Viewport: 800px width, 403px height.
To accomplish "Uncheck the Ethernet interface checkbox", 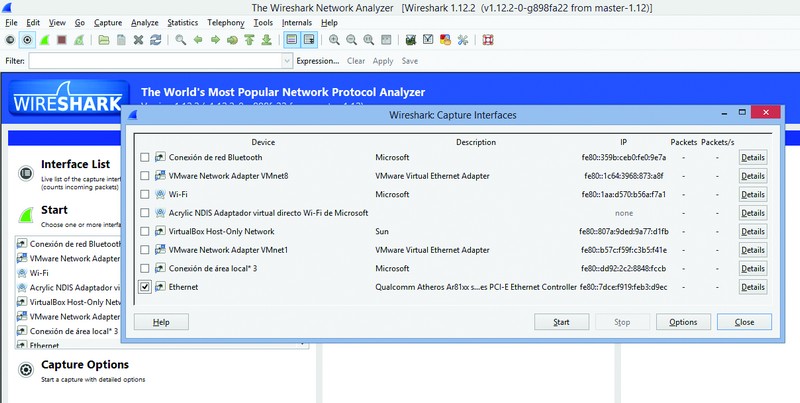I will 145,287.
